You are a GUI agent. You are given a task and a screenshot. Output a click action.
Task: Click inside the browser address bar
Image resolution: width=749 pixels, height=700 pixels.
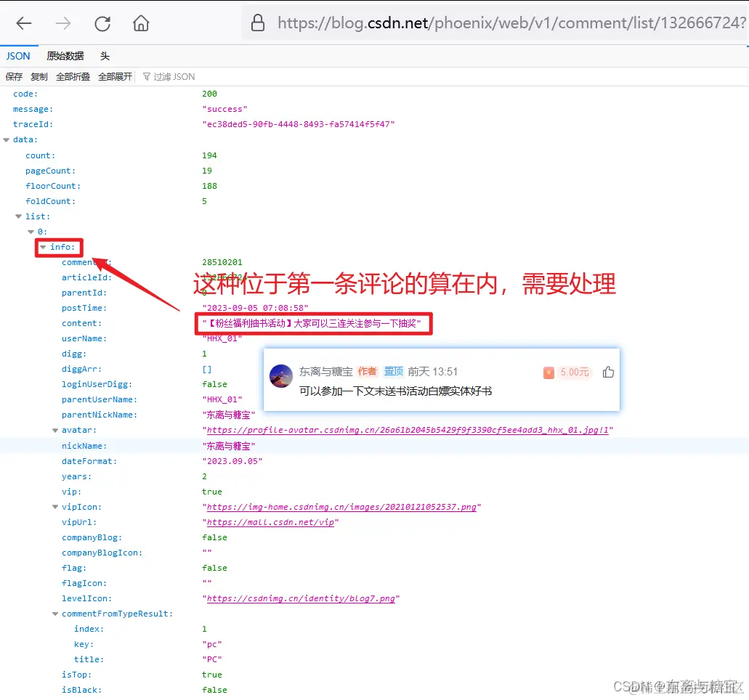[472, 23]
